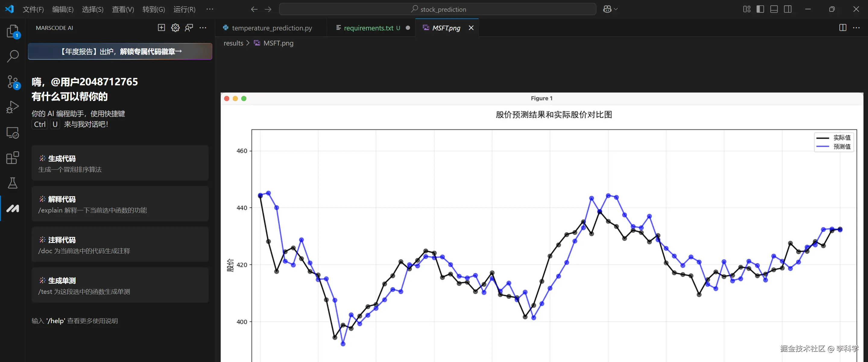Open Source Control view with badge
The image size is (868, 362).
click(x=12, y=81)
